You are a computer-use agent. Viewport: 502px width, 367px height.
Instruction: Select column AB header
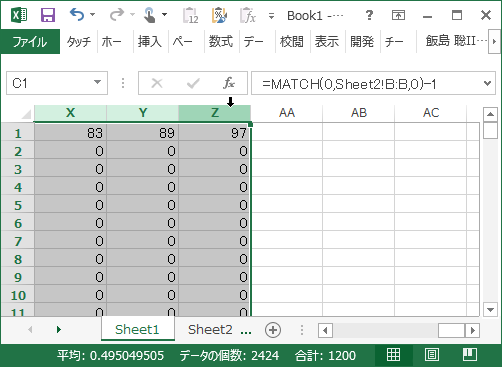click(359, 113)
